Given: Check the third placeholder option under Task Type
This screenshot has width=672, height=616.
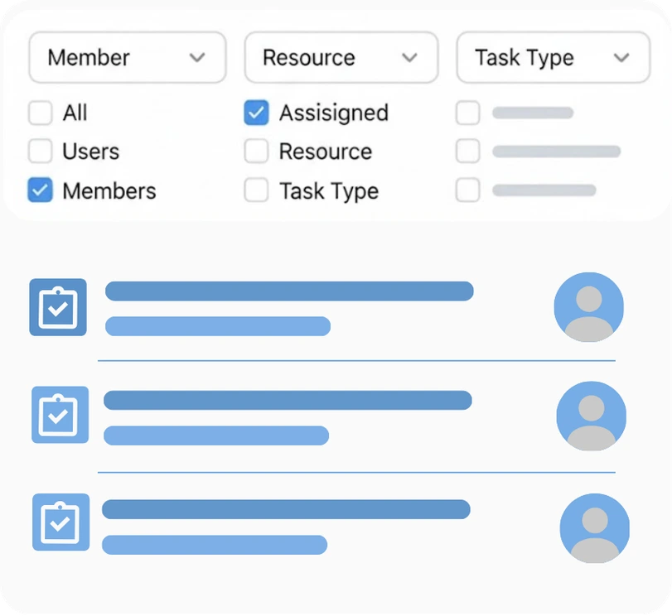Looking at the screenshot, I should (468, 190).
